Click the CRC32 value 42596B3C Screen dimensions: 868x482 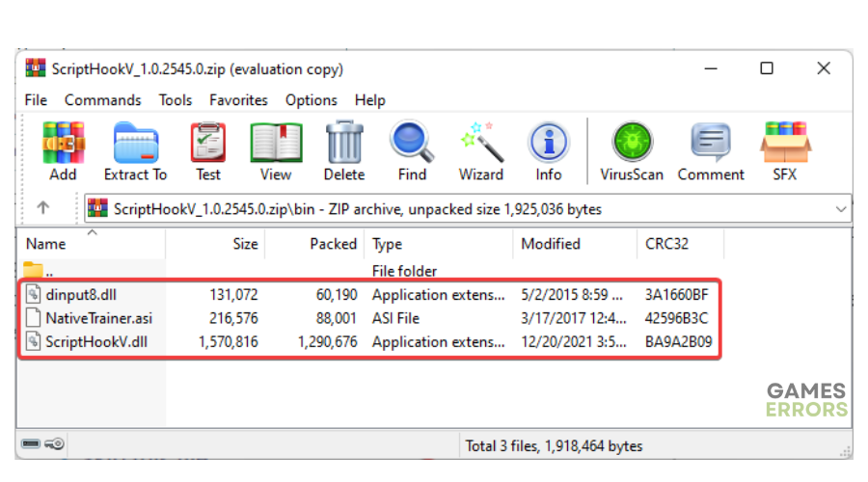(x=676, y=318)
